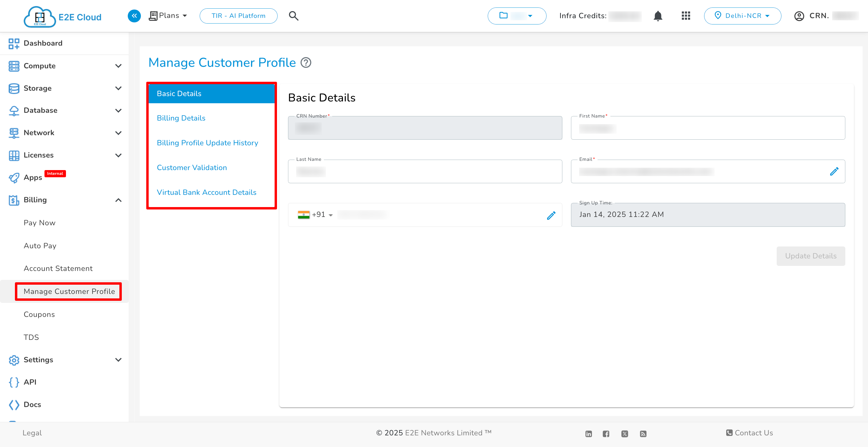Open LinkedIn icon in footer
This screenshot has width=868, height=447.
click(x=588, y=434)
